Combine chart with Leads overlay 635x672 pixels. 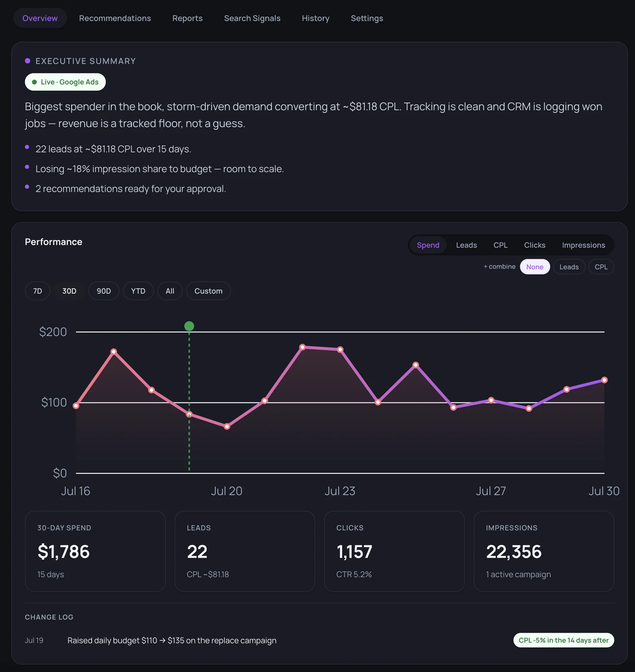coord(569,267)
